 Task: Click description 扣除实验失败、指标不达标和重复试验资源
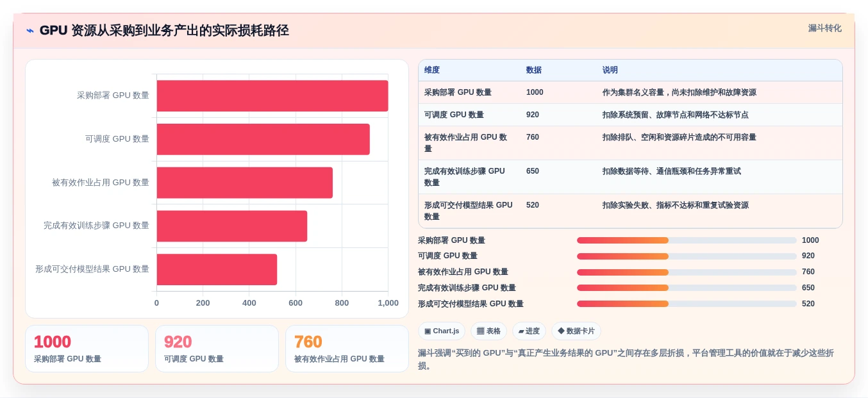pyautogui.click(x=676, y=205)
